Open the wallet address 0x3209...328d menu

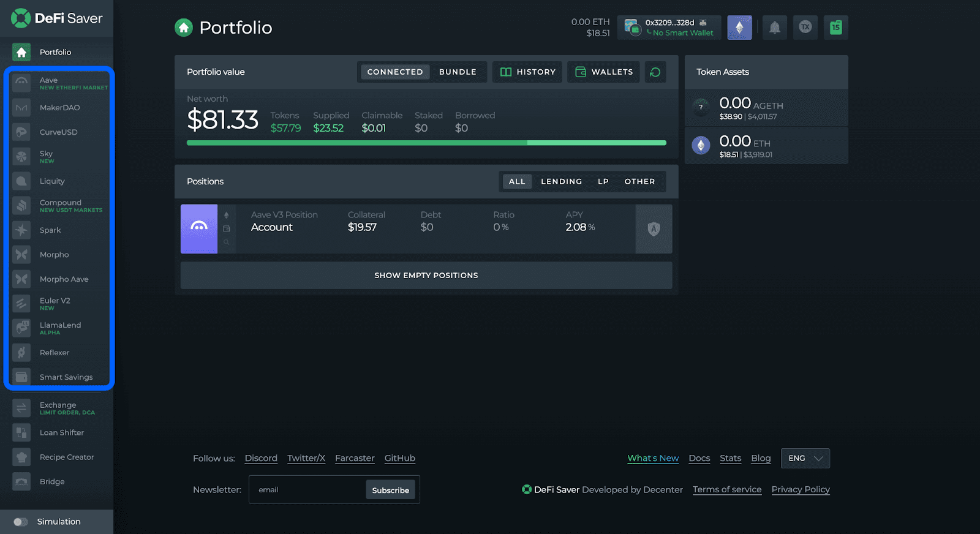tap(669, 28)
